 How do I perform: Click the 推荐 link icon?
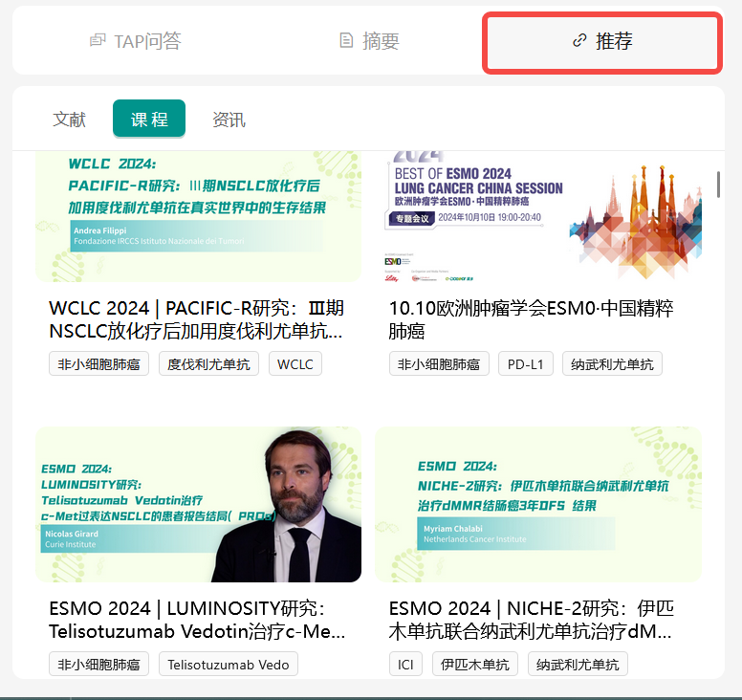[x=579, y=41]
